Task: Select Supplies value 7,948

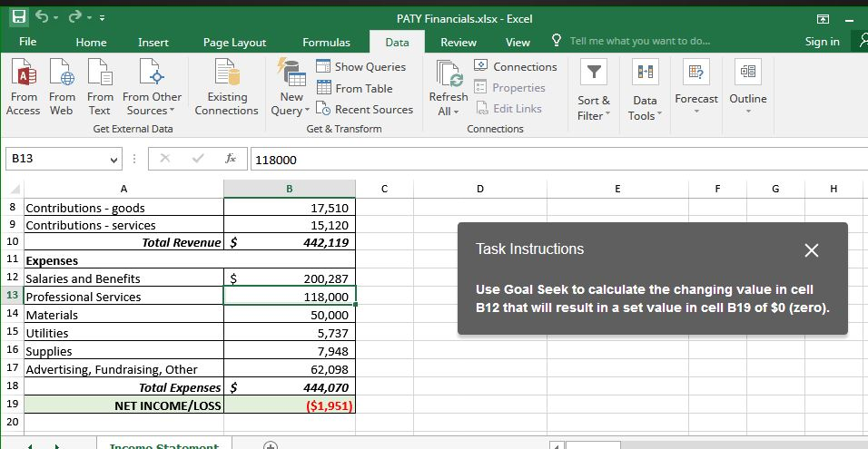Action: [290, 351]
